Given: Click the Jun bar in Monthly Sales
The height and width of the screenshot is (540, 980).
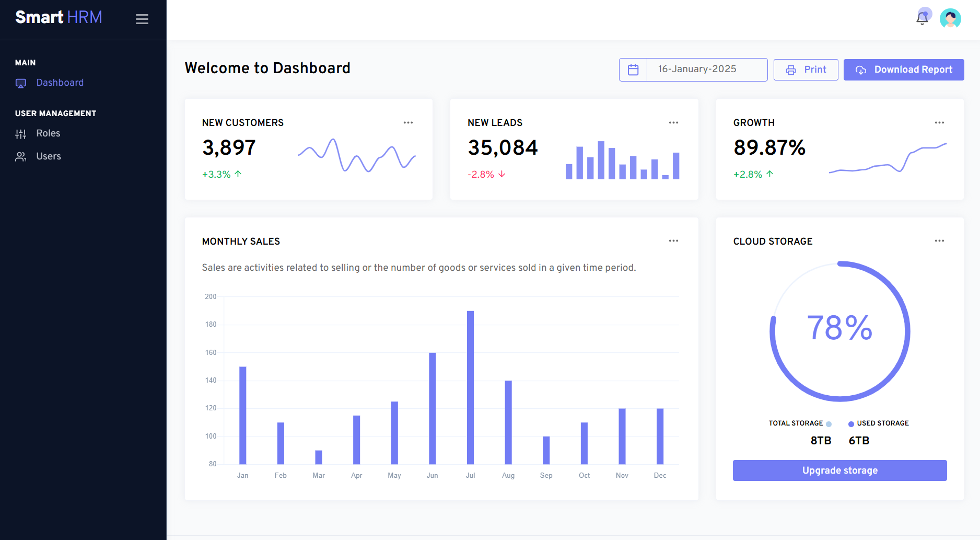Looking at the screenshot, I should click(433, 408).
